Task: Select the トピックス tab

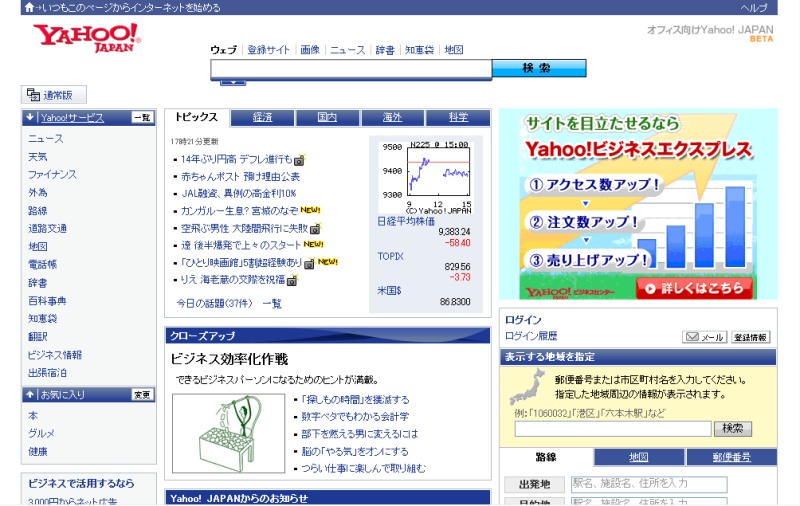Action: [x=197, y=117]
